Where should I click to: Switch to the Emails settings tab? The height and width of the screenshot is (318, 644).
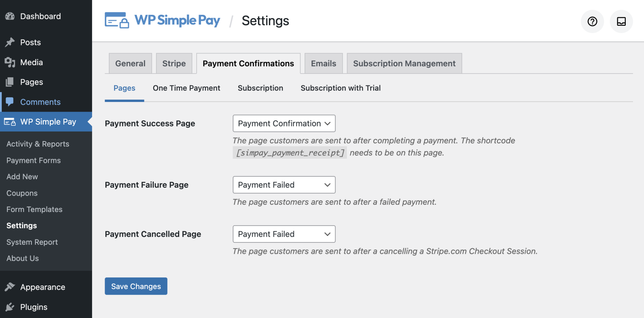coord(323,63)
